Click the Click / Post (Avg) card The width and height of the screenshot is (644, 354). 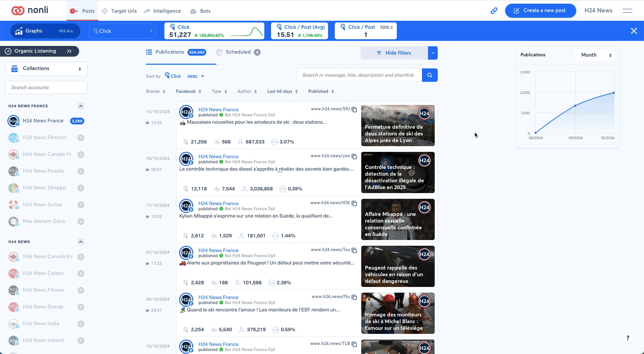click(300, 31)
